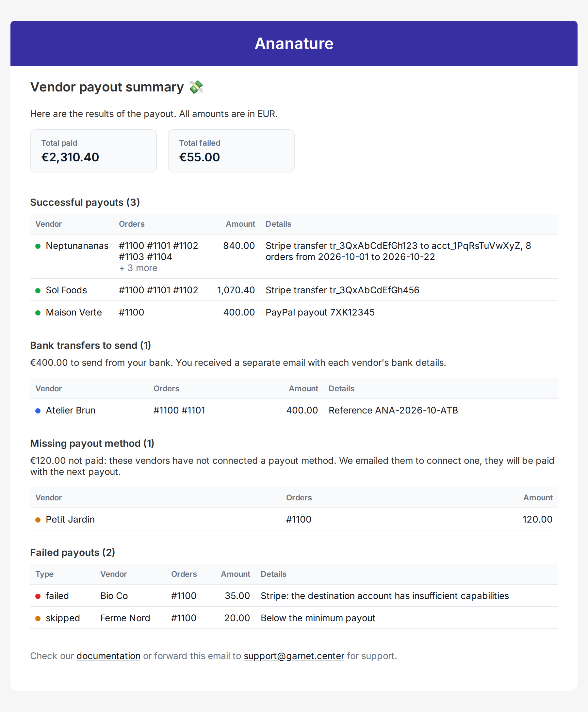Click the green status dot beside Neptunananas
This screenshot has height=712, width=588.
pyautogui.click(x=38, y=246)
